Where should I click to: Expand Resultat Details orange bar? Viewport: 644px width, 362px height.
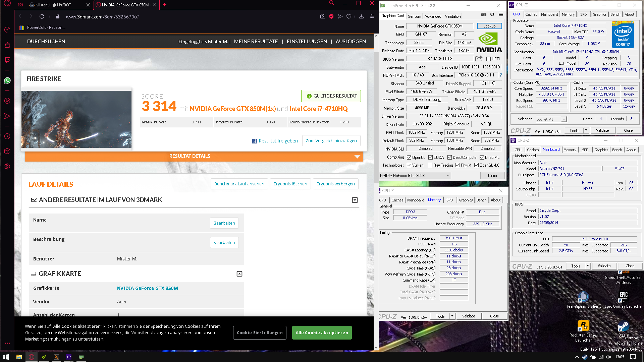[194, 156]
